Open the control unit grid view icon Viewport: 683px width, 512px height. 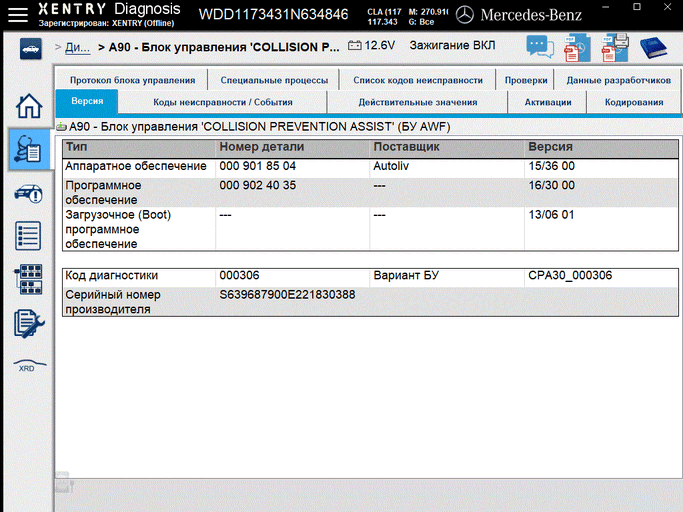(x=28, y=279)
